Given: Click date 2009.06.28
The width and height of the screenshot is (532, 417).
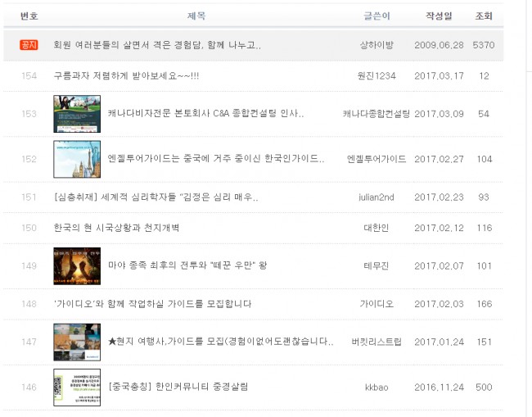Looking at the screenshot, I should click(439, 45).
